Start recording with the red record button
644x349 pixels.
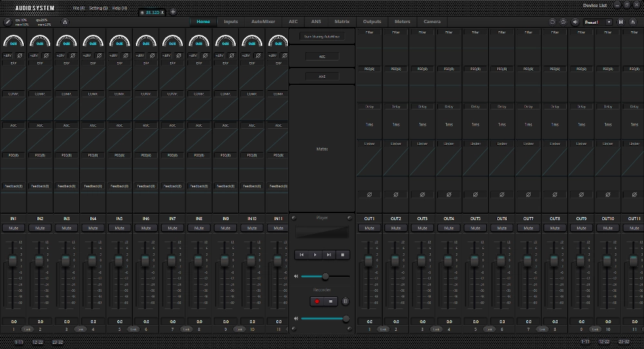pos(317,301)
